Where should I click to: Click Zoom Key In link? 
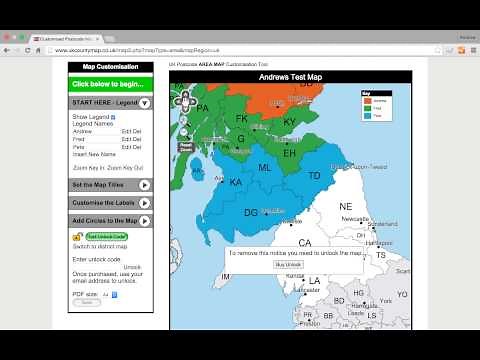[89, 168]
